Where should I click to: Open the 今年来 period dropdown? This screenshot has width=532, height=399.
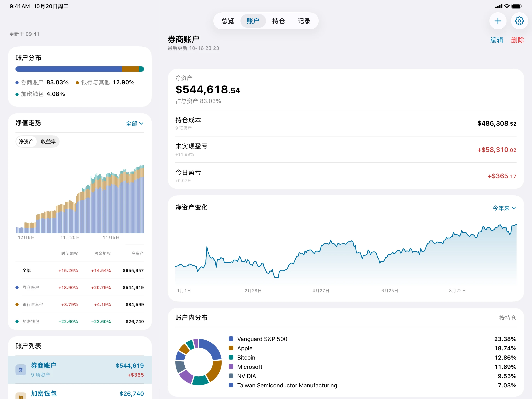504,208
